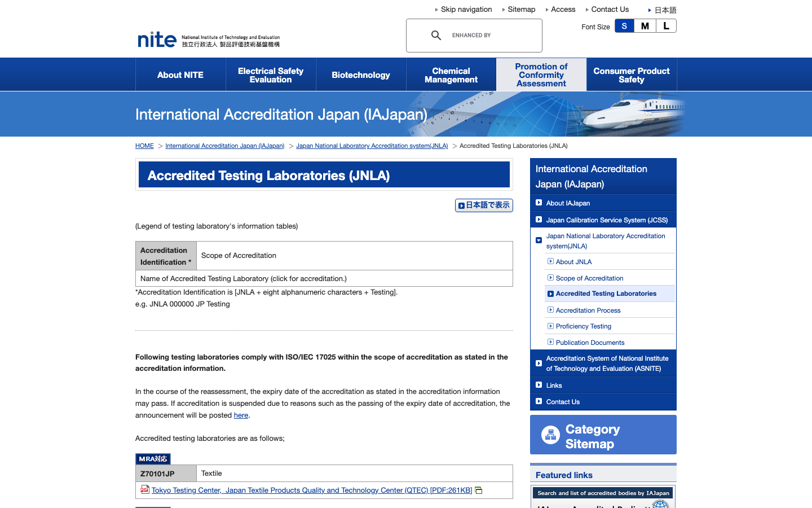Click the PDF icon beside Tokyo Testing Center
The image size is (812, 508).
click(x=145, y=489)
